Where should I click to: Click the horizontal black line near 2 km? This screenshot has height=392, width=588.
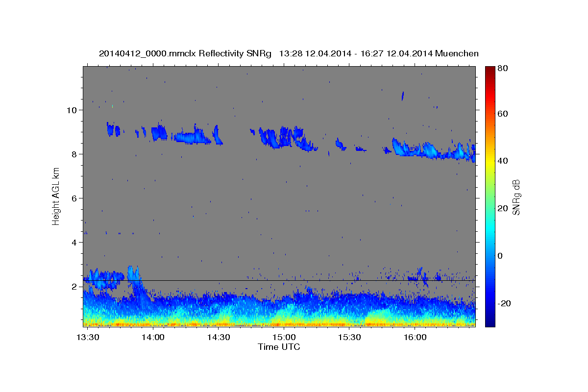[x=279, y=280]
